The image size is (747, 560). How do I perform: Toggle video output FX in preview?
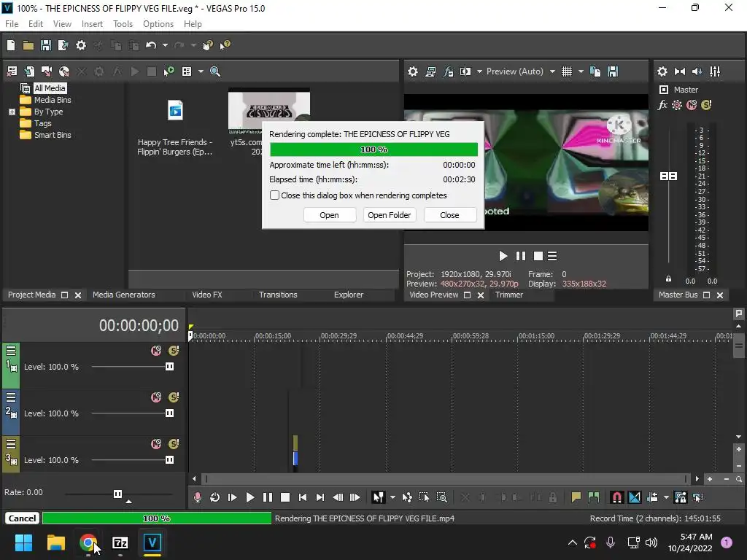click(x=448, y=71)
